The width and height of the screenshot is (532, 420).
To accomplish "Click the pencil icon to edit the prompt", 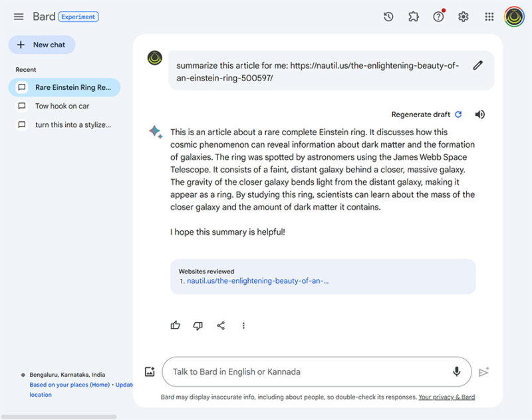I will 477,65.
